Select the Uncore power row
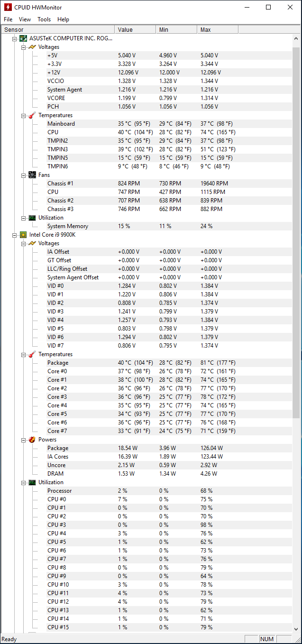Image resolution: width=302 pixels, height=644 pixels. coord(146,465)
